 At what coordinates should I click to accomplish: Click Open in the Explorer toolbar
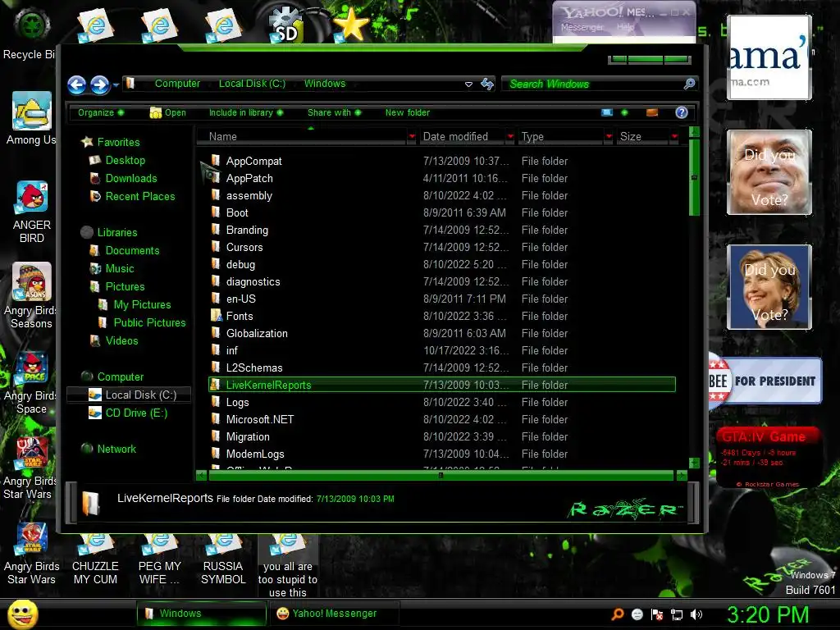167,112
